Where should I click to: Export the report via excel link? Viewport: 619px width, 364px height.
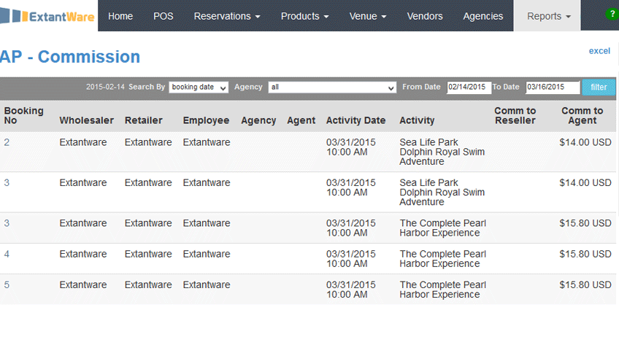(x=599, y=51)
